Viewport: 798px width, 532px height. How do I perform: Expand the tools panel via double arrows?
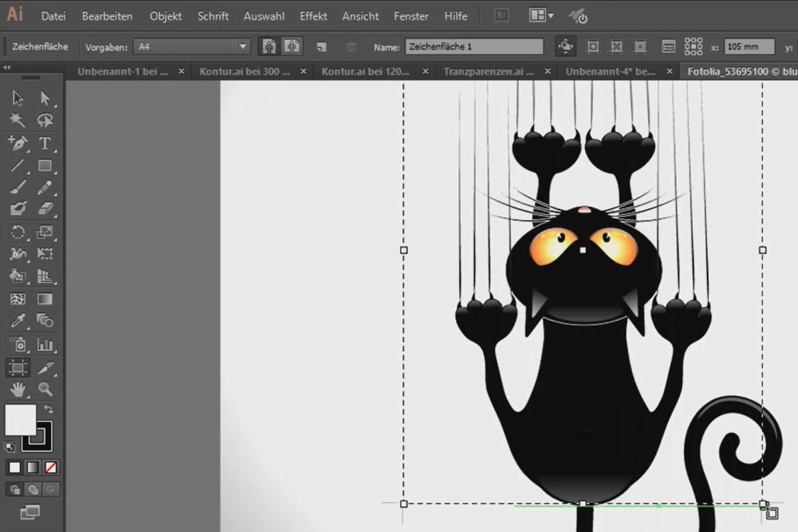pos(7,67)
